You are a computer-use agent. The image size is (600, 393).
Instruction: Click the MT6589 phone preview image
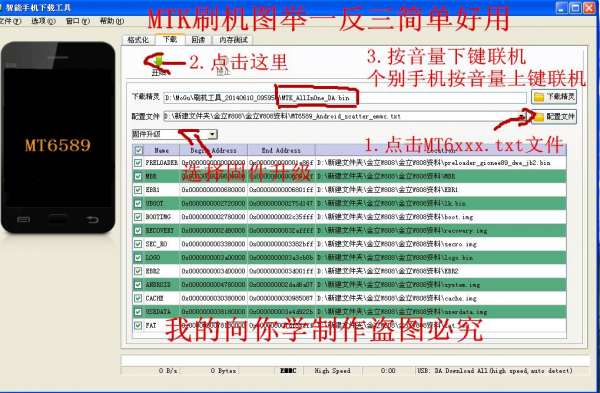point(58,138)
